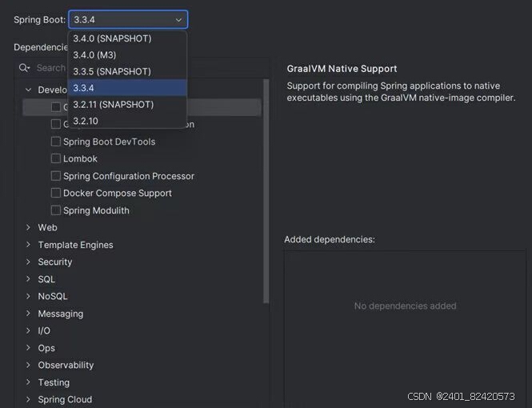Expand the NoSQL category
This screenshot has width=532, height=408.
click(x=29, y=296)
